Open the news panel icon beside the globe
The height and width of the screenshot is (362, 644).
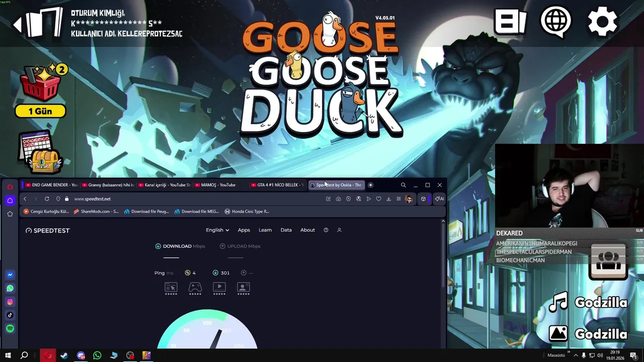(510, 22)
